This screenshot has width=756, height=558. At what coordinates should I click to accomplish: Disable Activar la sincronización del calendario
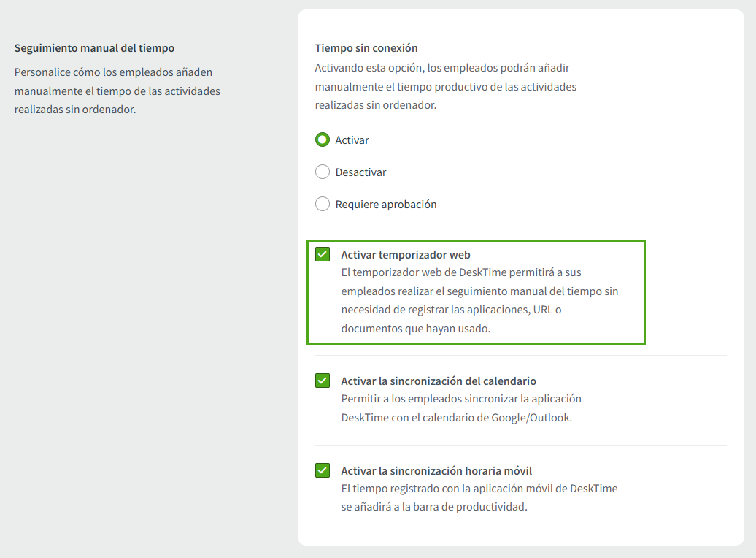click(x=322, y=380)
